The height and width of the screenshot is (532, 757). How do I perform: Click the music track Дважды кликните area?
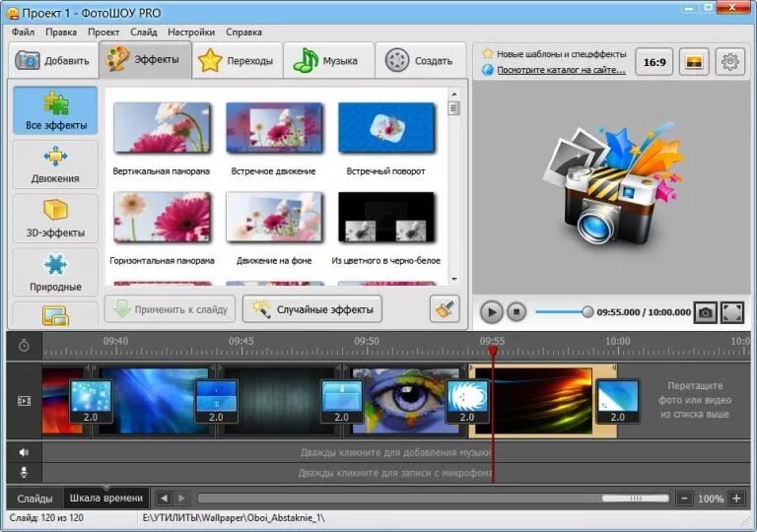point(396,452)
